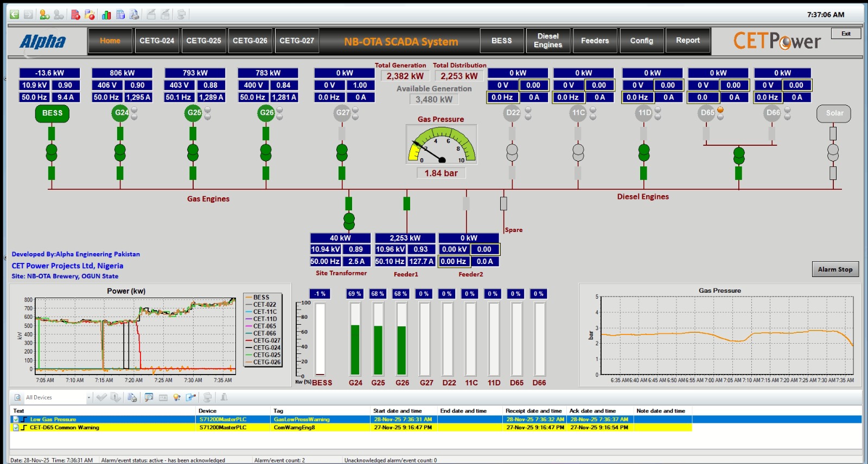Image resolution: width=868 pixels, height=464 pixels.
Task: Open the Feeders page
Action: [595, 41]
